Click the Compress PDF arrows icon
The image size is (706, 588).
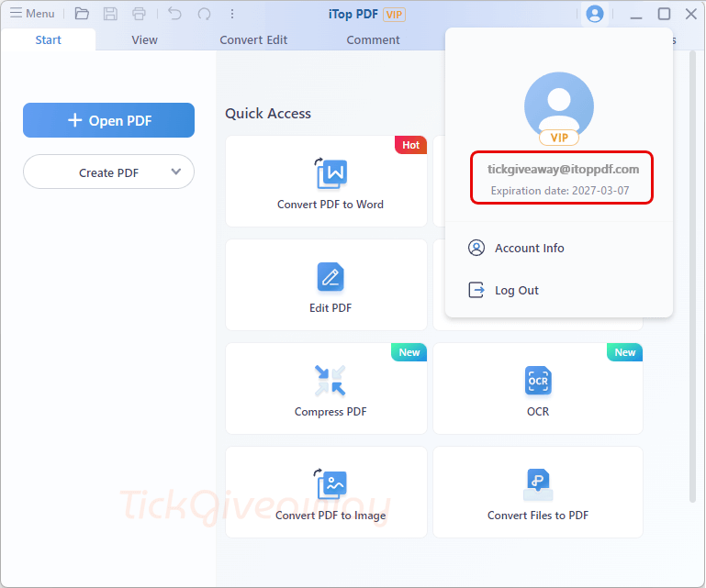point(331,381)
